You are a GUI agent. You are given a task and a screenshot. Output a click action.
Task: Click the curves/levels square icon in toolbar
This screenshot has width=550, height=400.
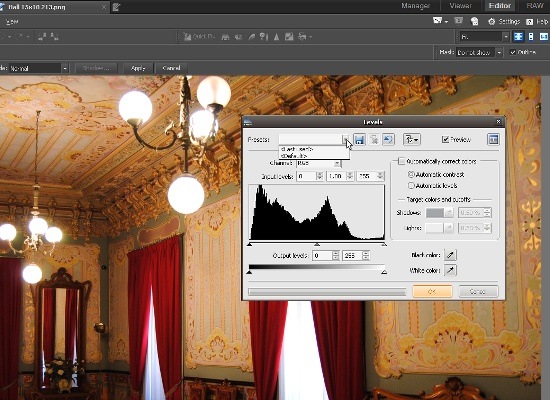click(289, 37)
